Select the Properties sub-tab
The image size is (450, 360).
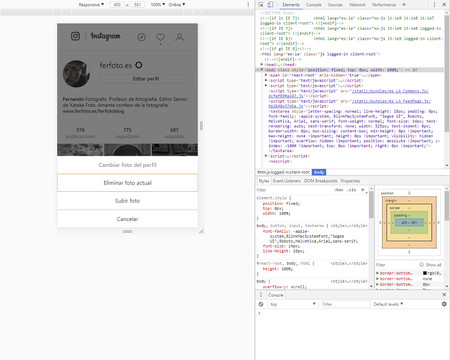(350, 181)
